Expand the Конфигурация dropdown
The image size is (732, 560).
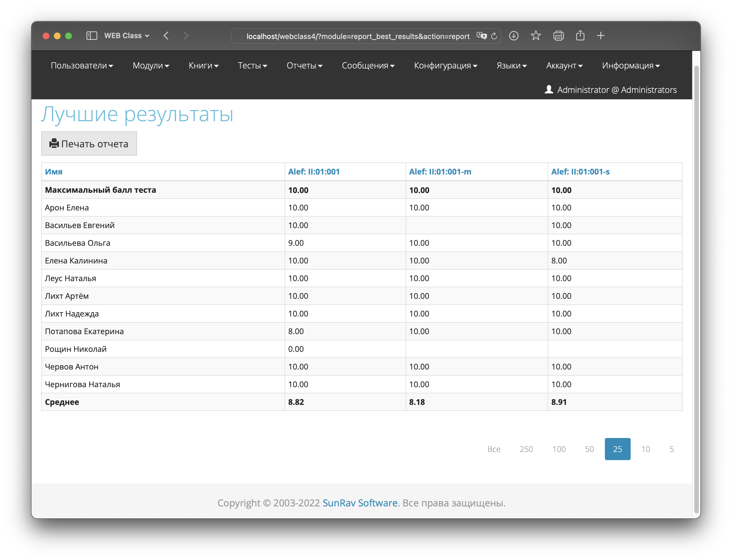(445, 66)
